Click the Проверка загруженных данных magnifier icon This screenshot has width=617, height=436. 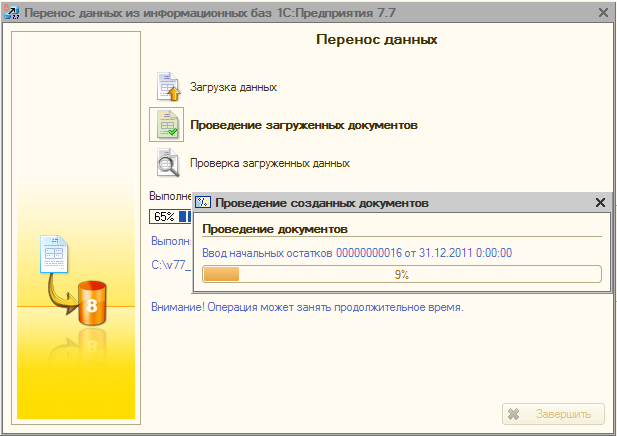[167, 162]
